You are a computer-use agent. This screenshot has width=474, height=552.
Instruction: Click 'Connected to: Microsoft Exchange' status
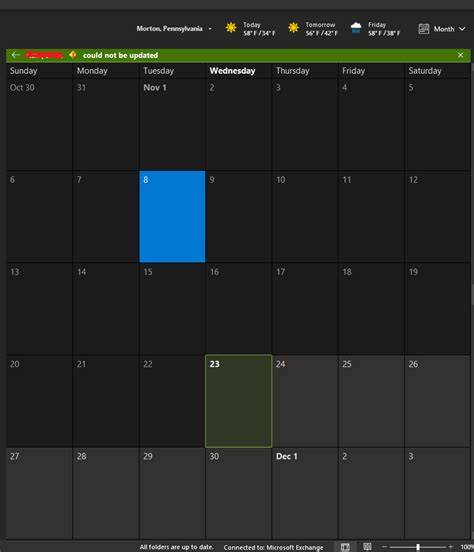[273, 547]
